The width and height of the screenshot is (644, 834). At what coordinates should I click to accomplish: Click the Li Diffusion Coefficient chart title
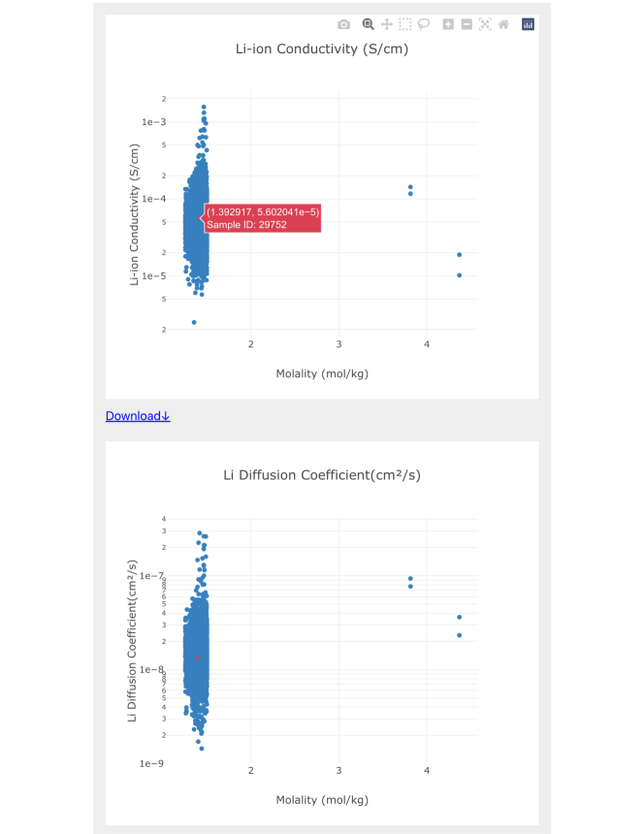pos(322,475)
